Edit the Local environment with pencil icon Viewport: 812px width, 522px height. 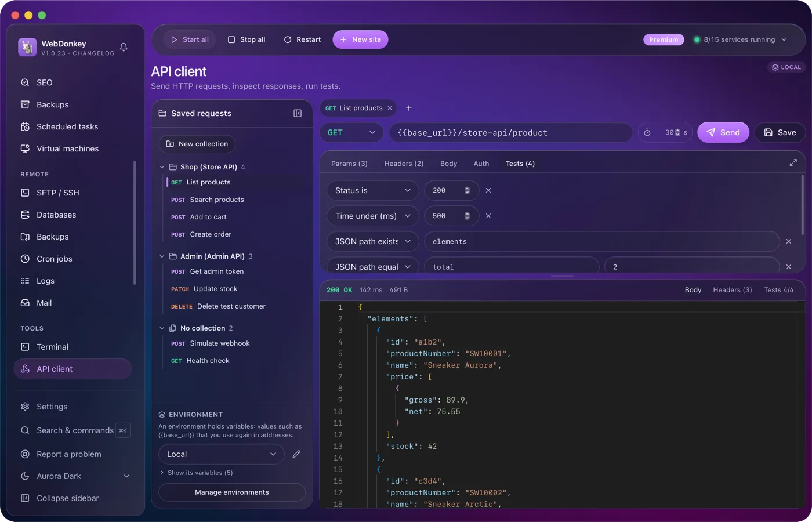click(x=296, y=454)
